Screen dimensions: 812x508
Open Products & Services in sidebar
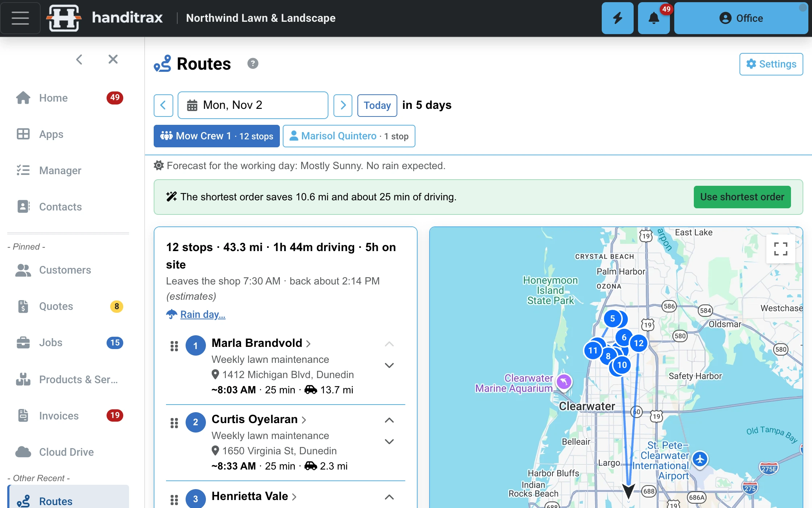(68, 380)
